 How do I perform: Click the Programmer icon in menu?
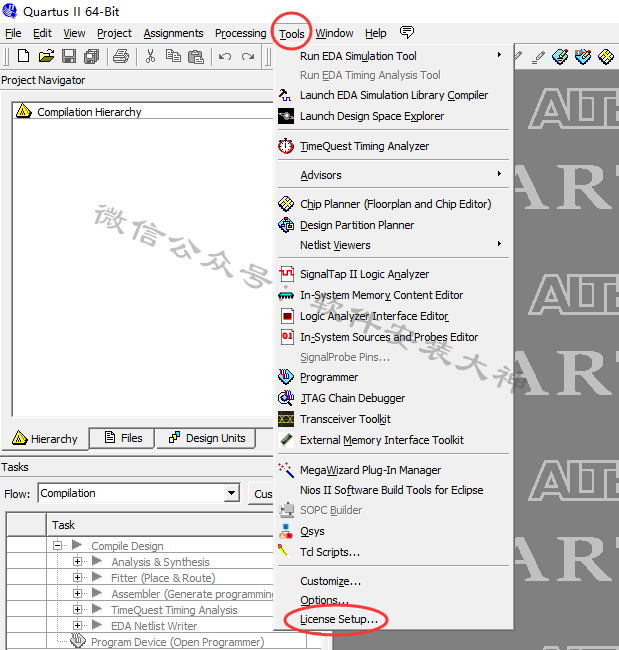[x=286, y=377]
